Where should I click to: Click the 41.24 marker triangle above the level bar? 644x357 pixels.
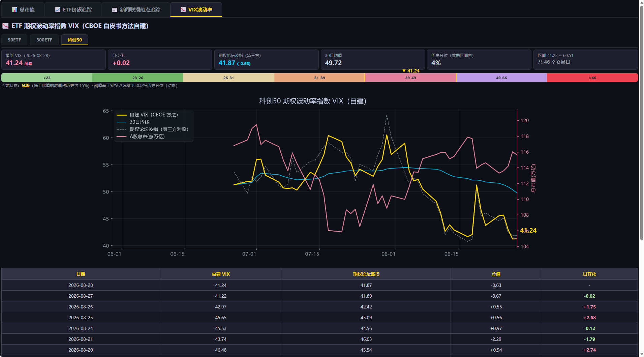pyautogui.click(x=404, y=71)
